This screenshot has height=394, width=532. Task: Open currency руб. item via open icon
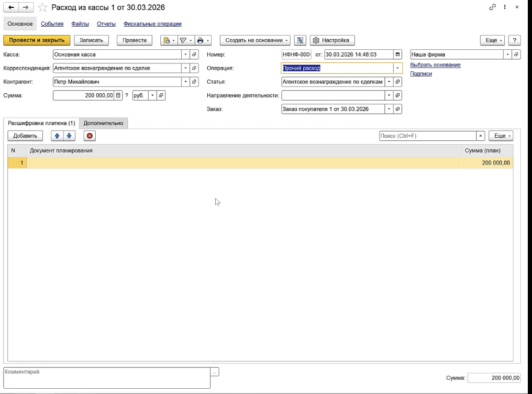161,95
